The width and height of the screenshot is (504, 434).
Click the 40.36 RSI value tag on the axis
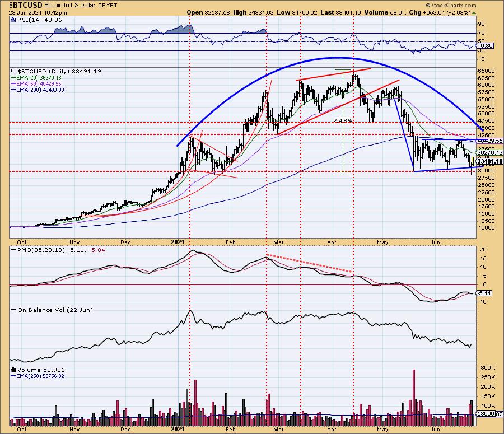pos(486,46)
